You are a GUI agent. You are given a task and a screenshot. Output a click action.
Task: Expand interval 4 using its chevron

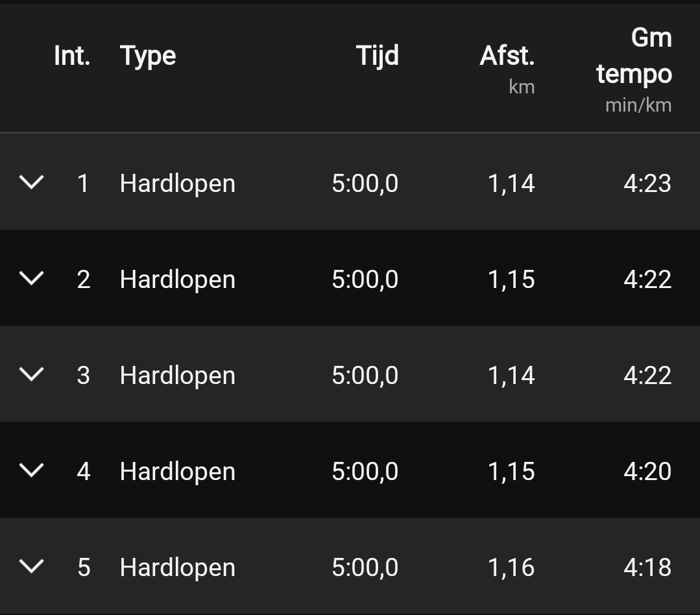[31, 470]
